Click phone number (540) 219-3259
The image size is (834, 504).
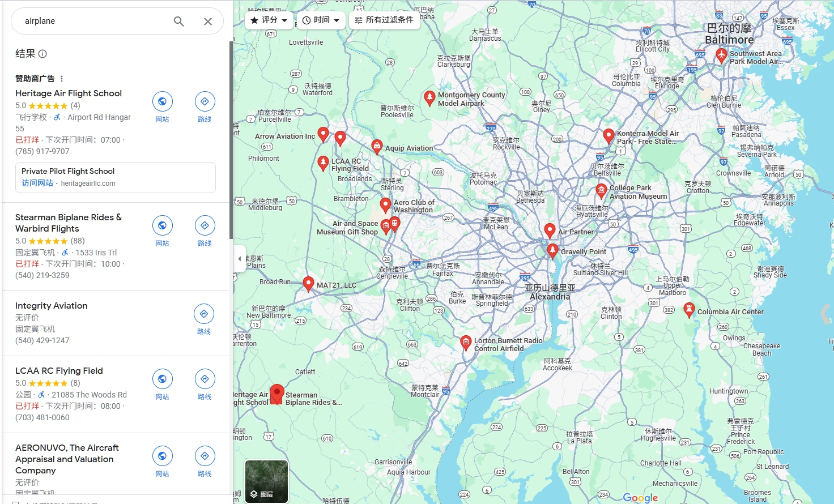point(42,275)
